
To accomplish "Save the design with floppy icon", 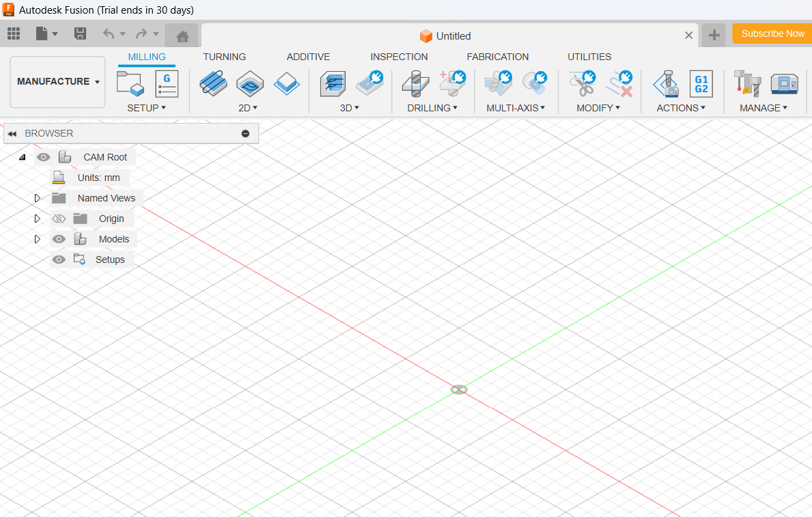I will (x=80, y=33).
